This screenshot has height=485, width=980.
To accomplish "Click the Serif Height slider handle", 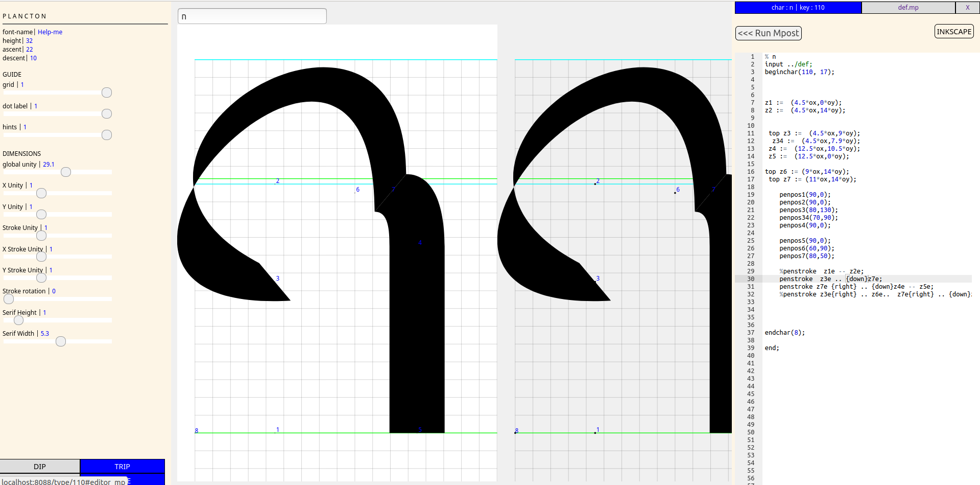I will (x=19, y=320).
